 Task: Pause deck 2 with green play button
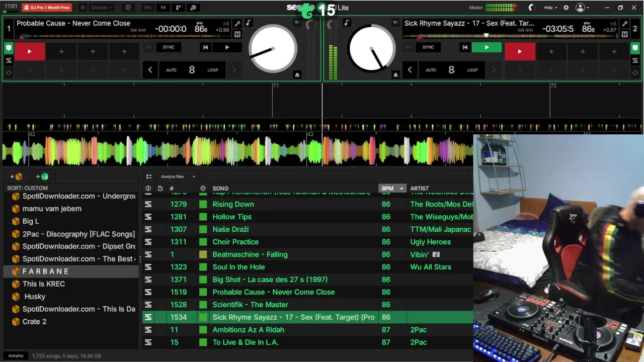[487, 47]
